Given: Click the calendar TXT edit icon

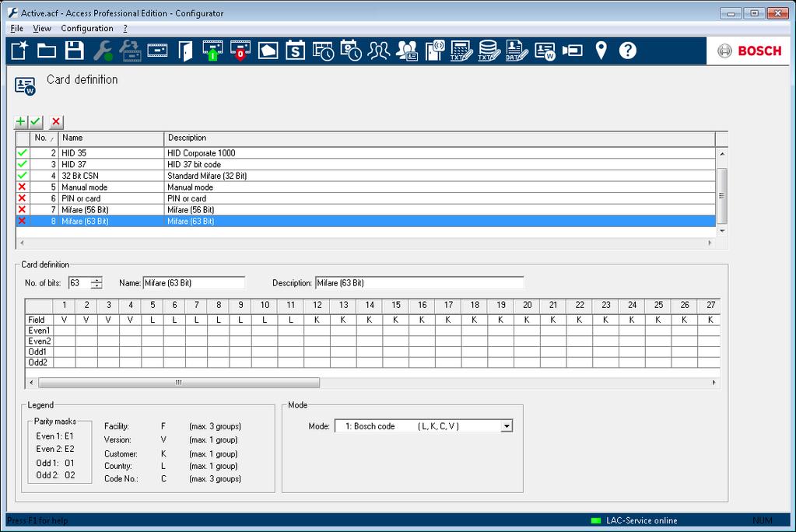Looking at the screenshot, I should 461,51.
